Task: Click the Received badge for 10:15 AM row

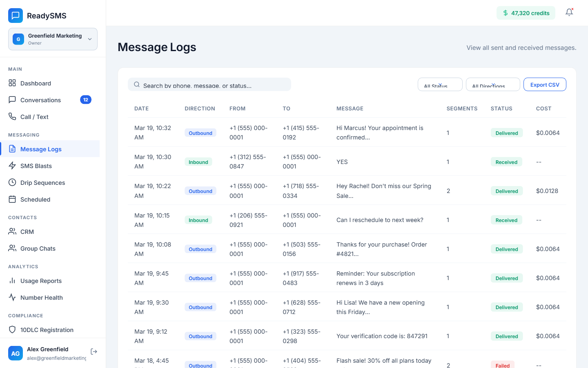Action: (x=506, y=220)
